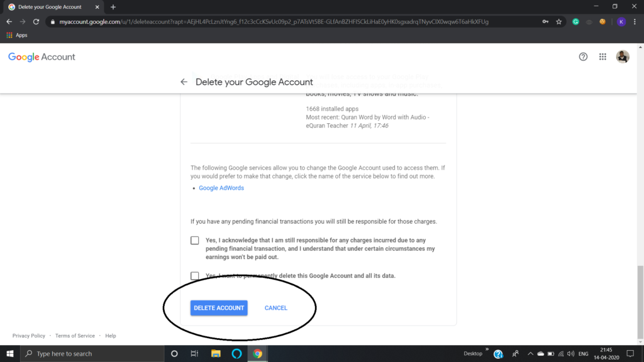Open the clock showing 21:45
644x362 pixels.
point(606,353)
